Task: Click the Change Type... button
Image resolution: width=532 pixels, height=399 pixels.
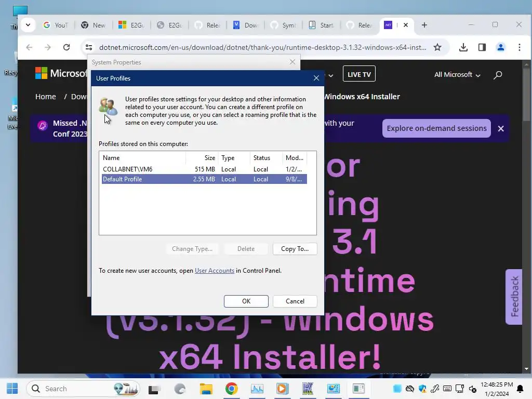Action: click(x=192, y=249)
